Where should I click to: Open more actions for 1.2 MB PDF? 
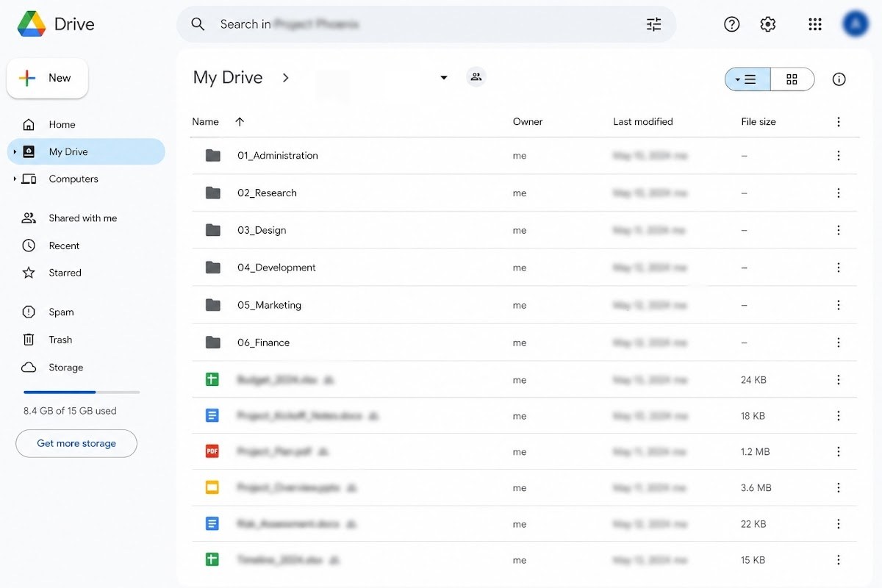[x=839, y=452]
